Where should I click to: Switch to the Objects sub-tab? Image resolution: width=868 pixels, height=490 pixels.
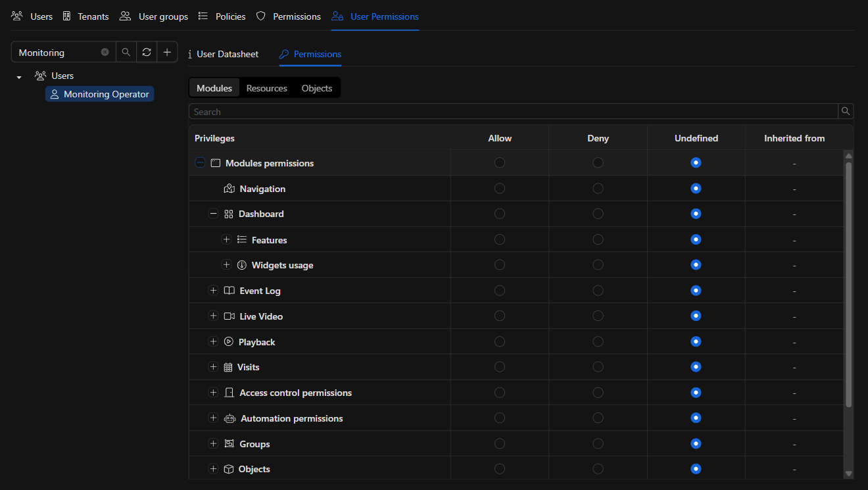(x=317, y=88)
